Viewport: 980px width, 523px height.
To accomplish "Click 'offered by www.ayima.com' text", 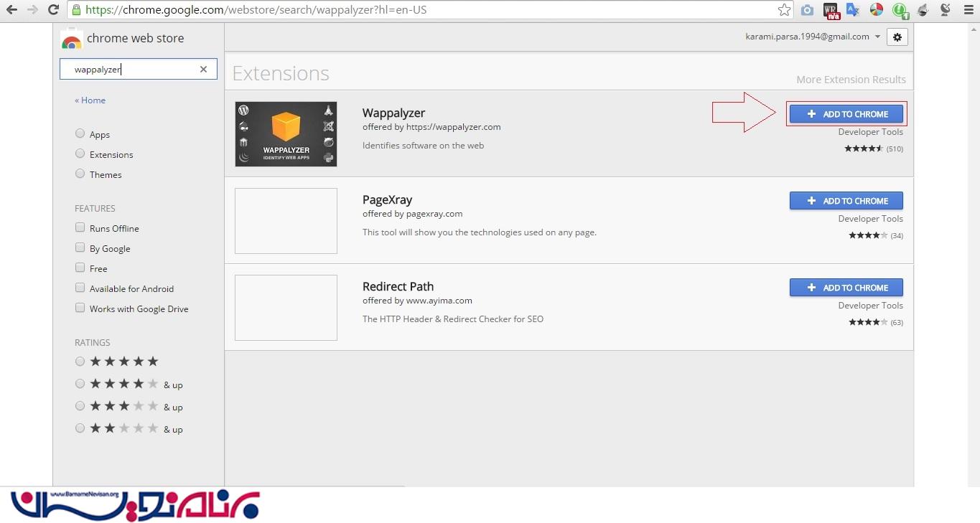I will [417, 301].
